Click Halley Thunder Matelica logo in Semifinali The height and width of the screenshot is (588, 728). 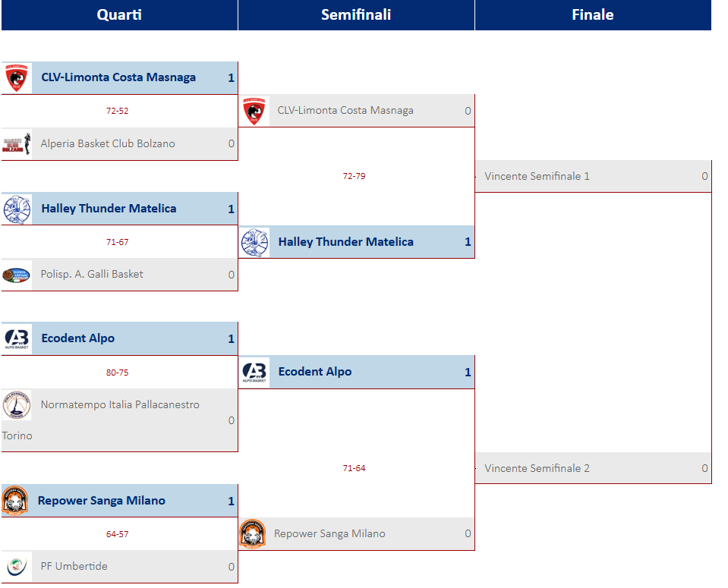254,242
